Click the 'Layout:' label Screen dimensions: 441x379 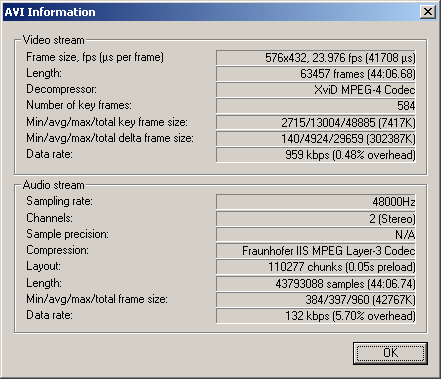(44, 266)
